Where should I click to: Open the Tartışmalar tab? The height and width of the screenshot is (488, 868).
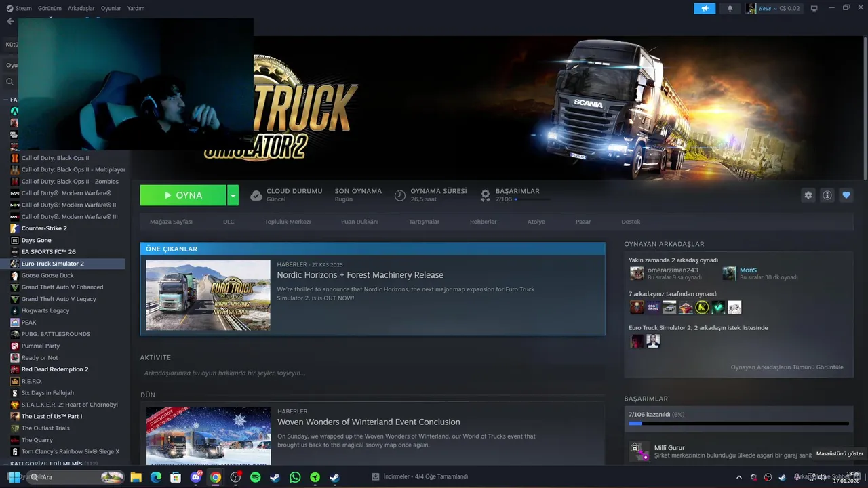[424, 222]
